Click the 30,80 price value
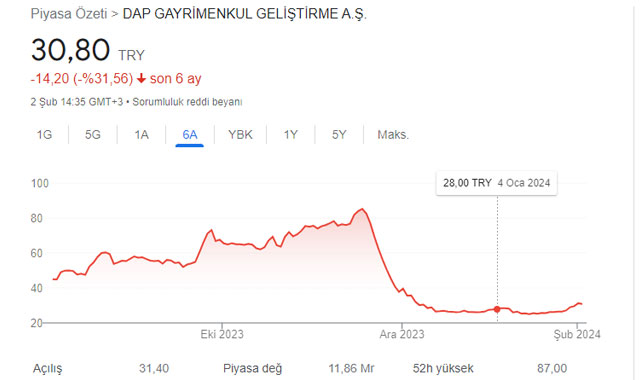This screenshot has height=380, width=641. tap(70, 50)
